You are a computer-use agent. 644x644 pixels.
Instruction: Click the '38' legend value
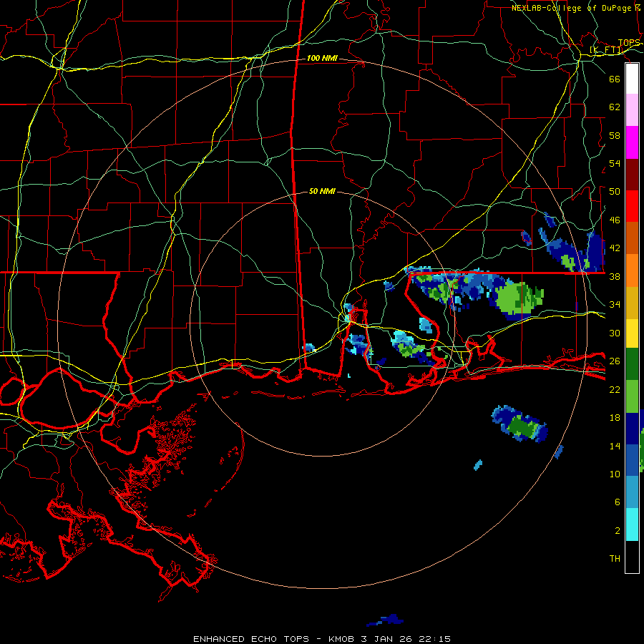615,276
